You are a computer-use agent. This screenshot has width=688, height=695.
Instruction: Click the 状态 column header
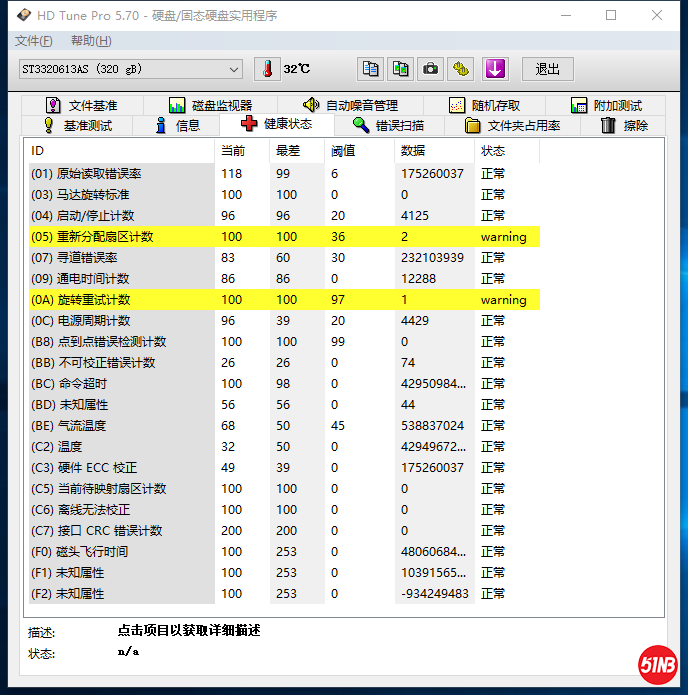pos(493,151)
